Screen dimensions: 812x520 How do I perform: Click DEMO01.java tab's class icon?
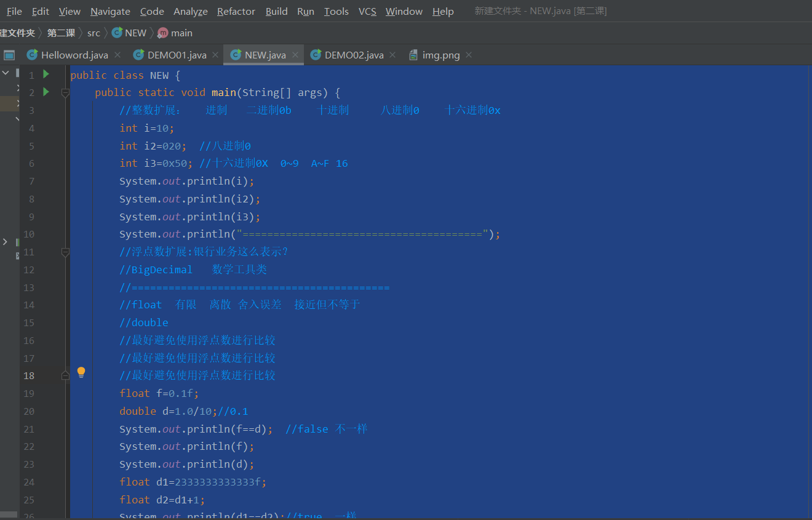[138, 55]
